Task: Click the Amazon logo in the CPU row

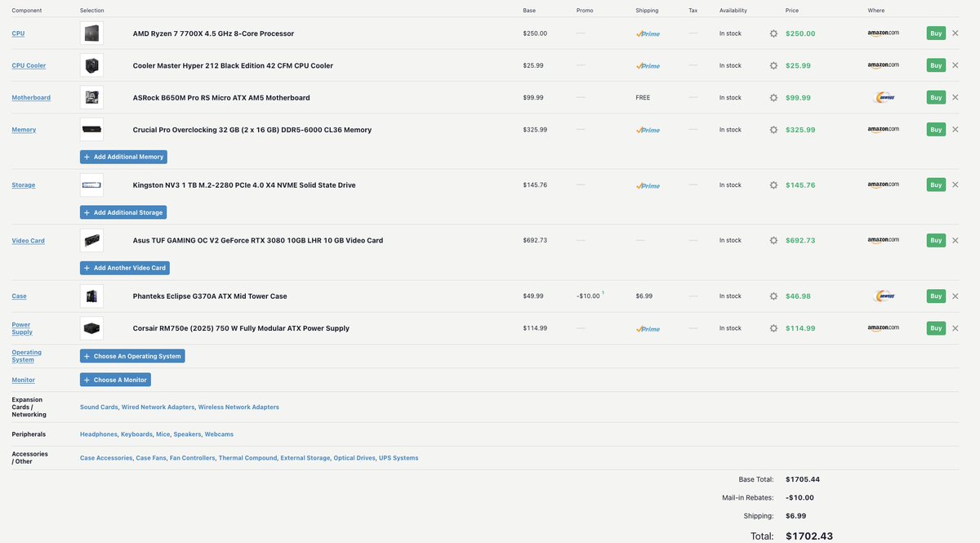Action: point(883,33)
